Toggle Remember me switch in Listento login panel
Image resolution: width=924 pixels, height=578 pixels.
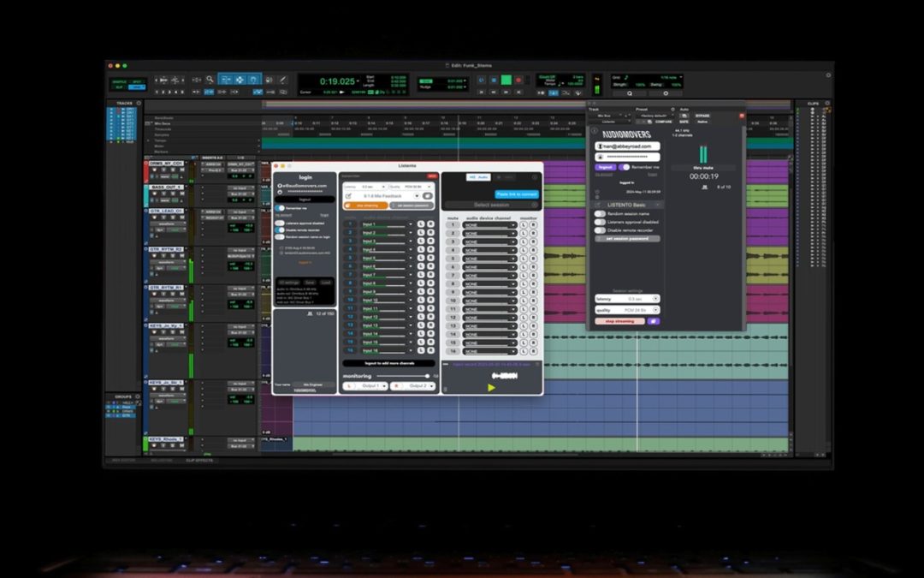pos(280,208)
